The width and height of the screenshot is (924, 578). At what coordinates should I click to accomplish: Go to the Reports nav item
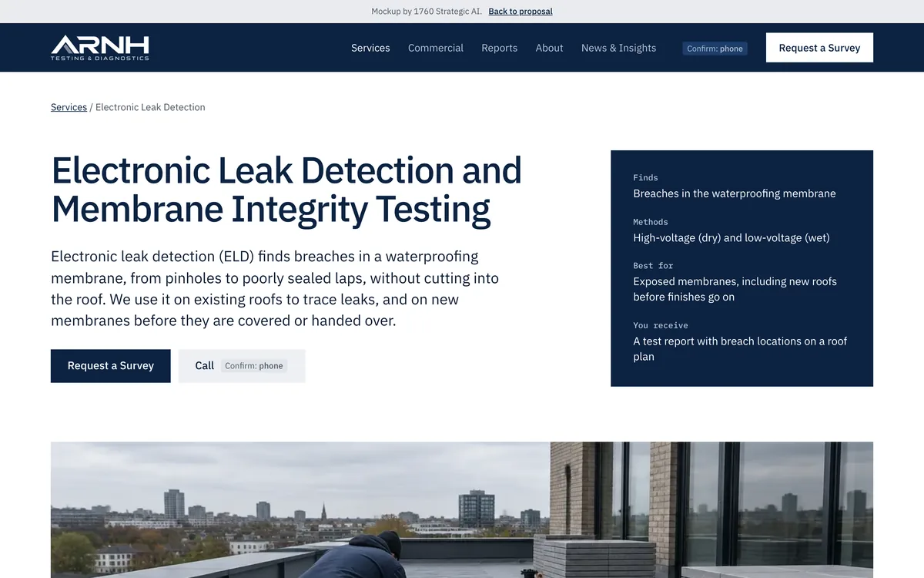tap(500, 48)
